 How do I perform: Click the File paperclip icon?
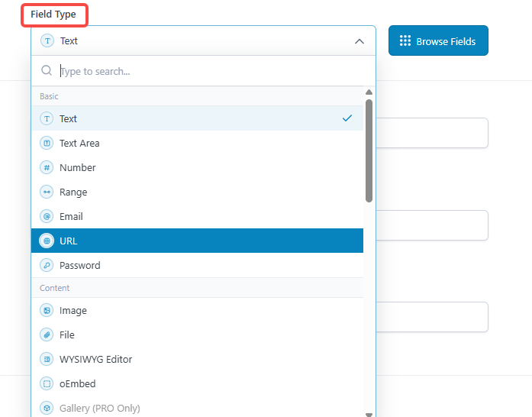click(47, 335)
